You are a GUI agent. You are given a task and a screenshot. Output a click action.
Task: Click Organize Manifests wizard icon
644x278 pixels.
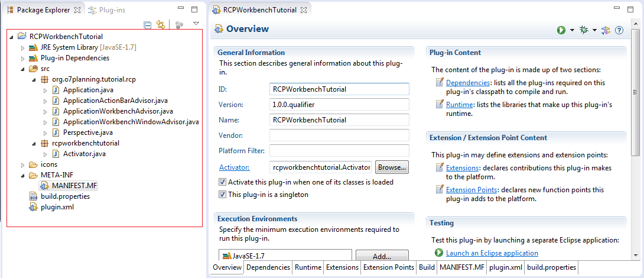coord(606,30)
